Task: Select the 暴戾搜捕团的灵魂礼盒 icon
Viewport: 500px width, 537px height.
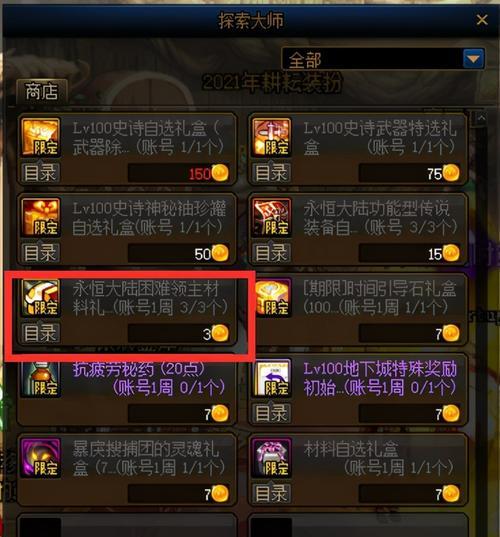Action: pyautogui.click(x=41, y=458)
